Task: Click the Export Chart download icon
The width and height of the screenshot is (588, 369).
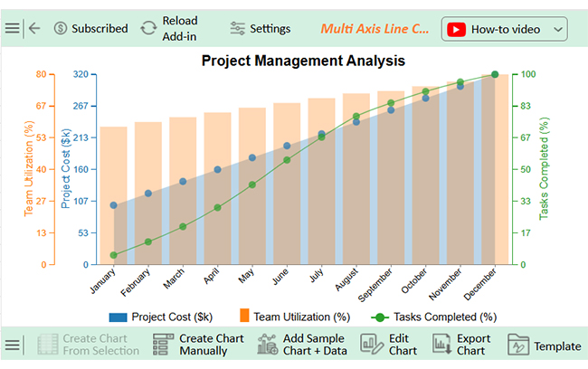Action: (441, 345)
